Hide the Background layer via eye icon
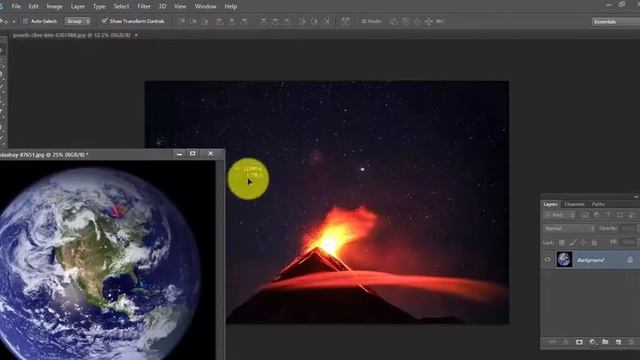Screen dimensions: 640x360 (547, 260)
